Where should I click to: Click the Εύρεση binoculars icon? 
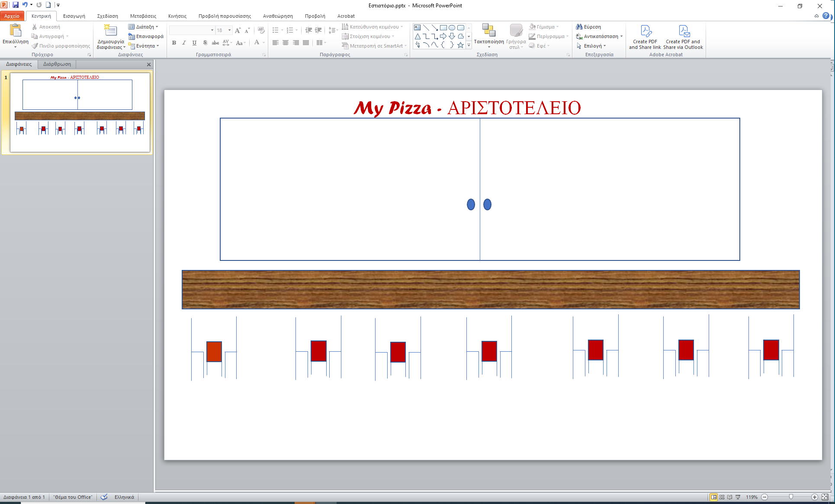[x=579, y=27]
